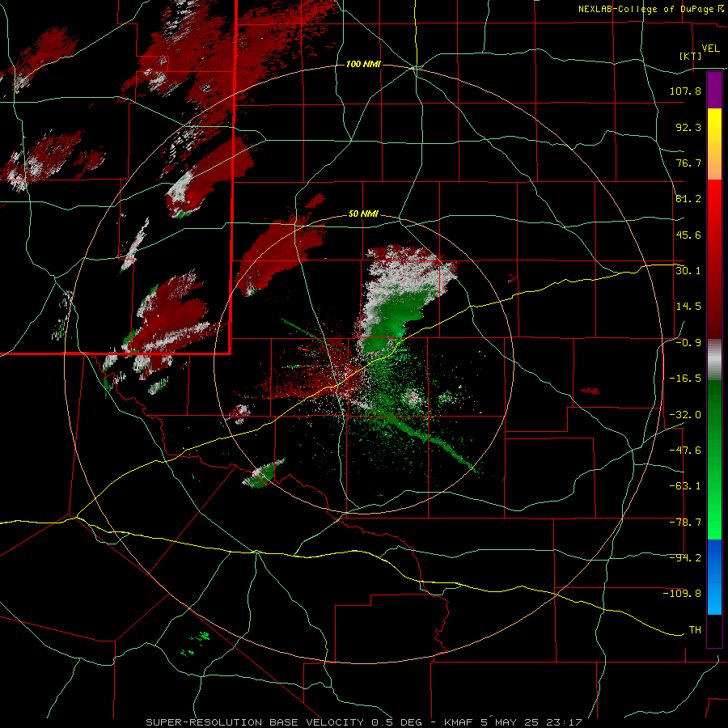
Task: Pick the green inbound segment of the color scale
Action: (714, 459)
